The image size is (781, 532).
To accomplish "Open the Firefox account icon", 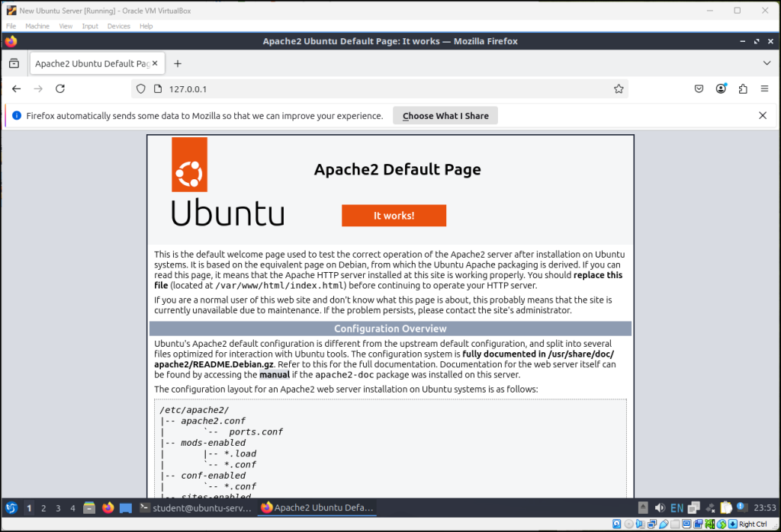I will (x=721, y=88).
